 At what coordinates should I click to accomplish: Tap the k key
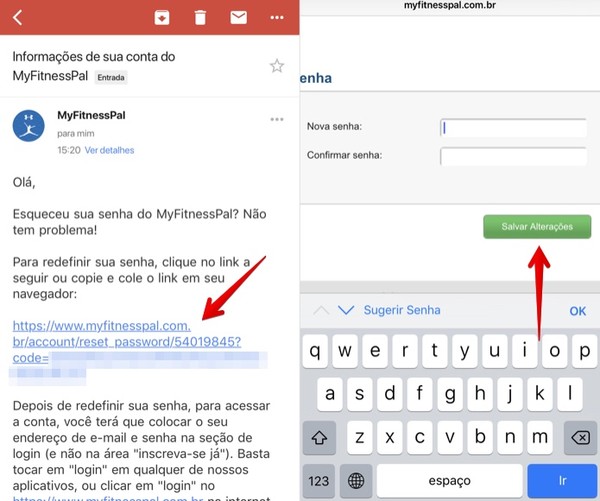[x=540, y=394]
